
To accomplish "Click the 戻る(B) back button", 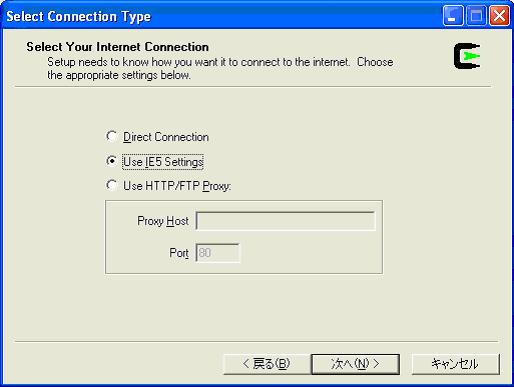I will (267, 364).
